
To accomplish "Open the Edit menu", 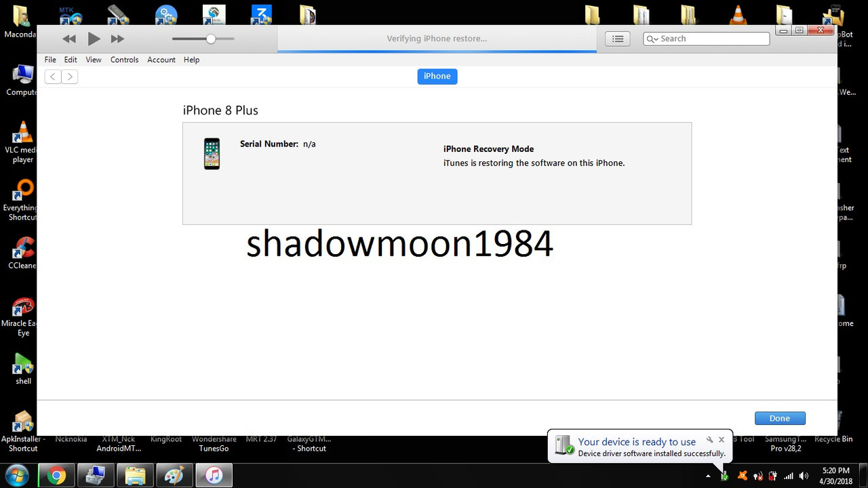I will click(71, 60).
